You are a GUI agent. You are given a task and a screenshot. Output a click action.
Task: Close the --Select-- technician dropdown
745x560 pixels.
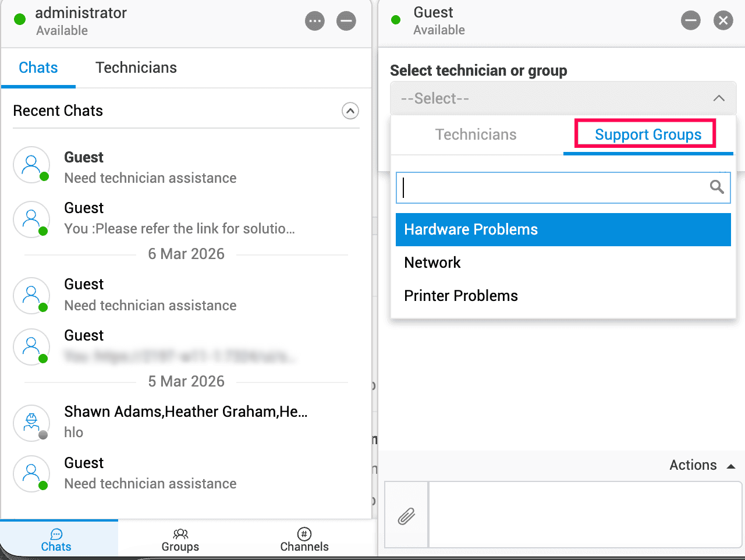point(719,98)
